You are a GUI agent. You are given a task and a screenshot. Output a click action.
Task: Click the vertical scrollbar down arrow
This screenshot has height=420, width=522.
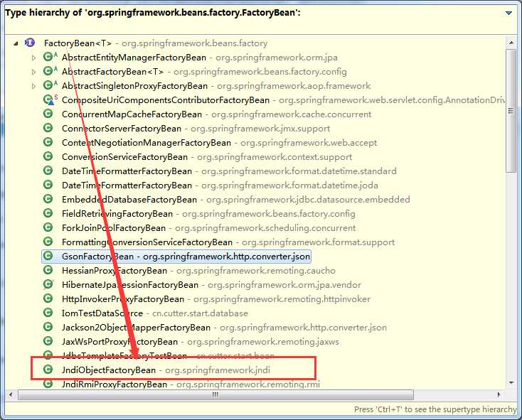(511, 384)
